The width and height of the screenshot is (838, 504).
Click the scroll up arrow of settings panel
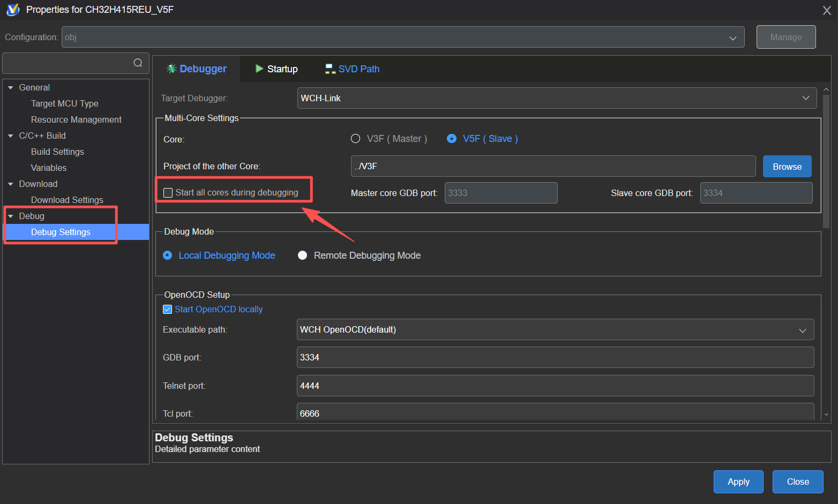point(826,89)
